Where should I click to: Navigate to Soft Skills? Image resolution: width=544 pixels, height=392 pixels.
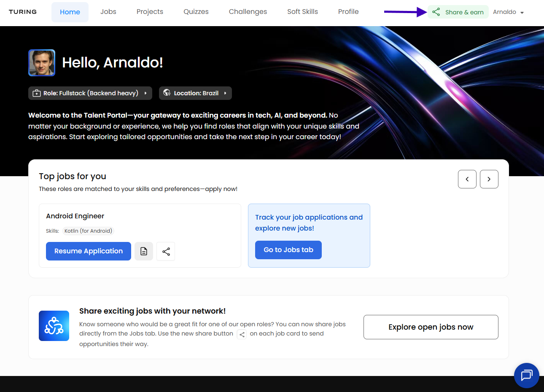[302, 11]
